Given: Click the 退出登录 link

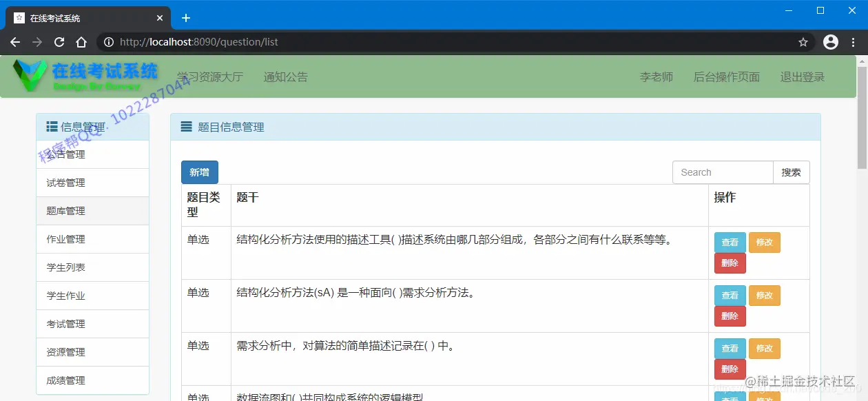Looking at the screenshot, I should point(802,77).
